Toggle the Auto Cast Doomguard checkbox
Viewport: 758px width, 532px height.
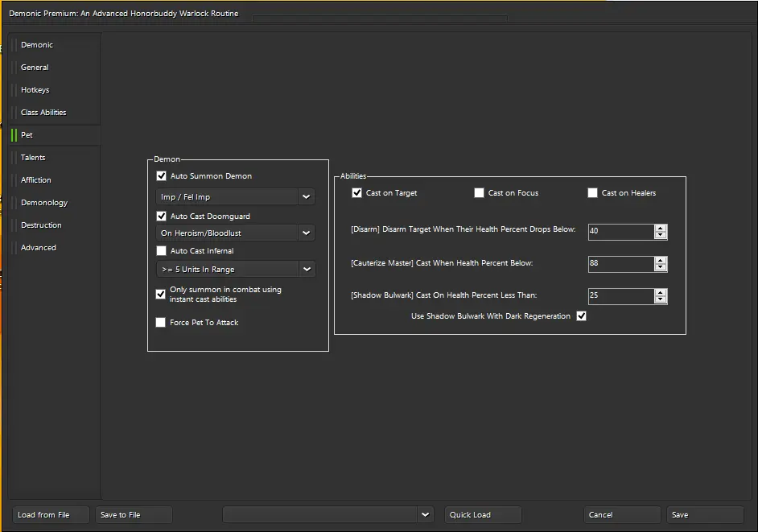point(162,217)
